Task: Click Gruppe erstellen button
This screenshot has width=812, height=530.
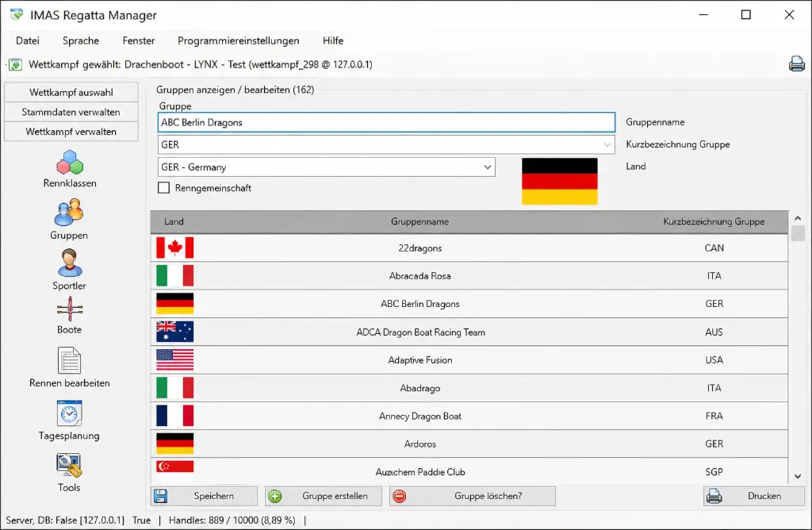Action: point(324,496)
